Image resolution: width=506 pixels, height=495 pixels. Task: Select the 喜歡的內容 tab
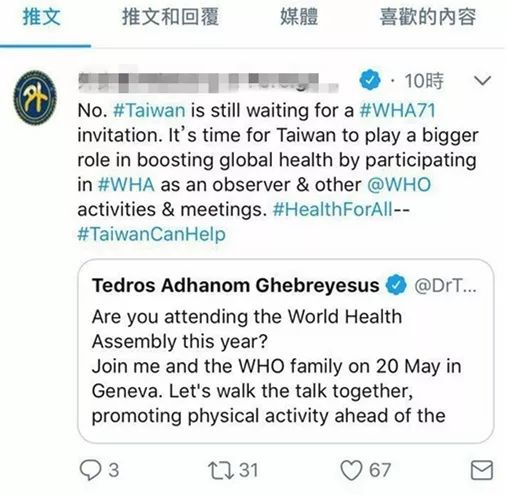coord(428,17)
